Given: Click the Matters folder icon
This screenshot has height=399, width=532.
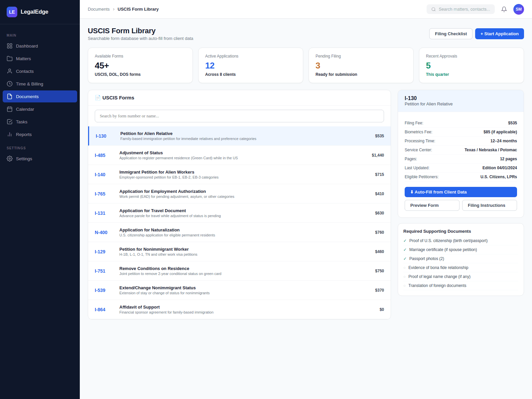Looking at the screenshot, I should click(10, 59).
